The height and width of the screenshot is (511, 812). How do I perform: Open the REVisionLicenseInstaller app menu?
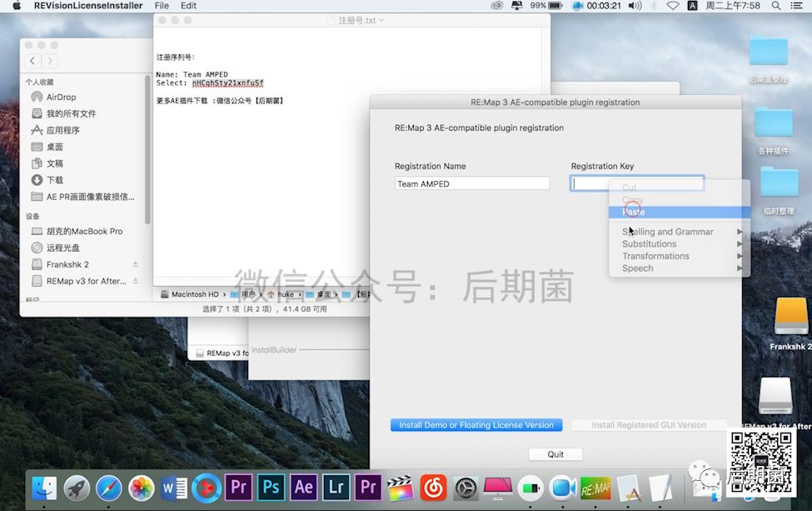click(x=88, y=6)
